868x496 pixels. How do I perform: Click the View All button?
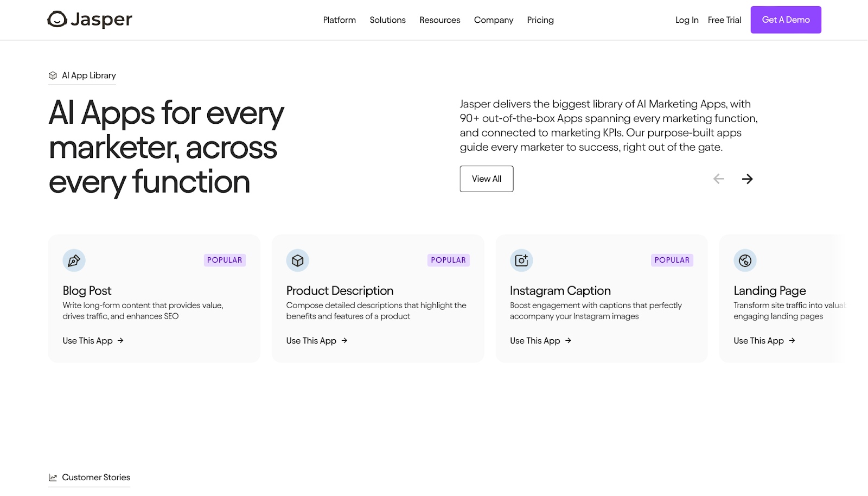487,179
